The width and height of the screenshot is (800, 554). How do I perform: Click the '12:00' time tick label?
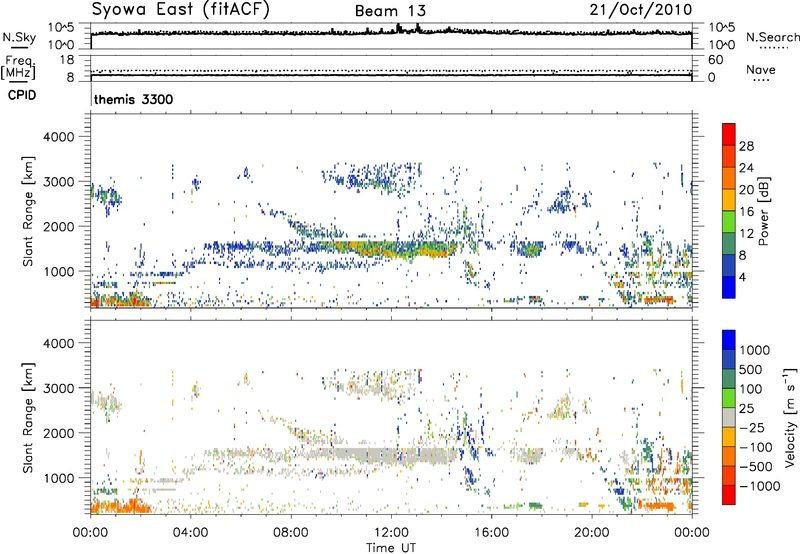(x=391, y=533)
